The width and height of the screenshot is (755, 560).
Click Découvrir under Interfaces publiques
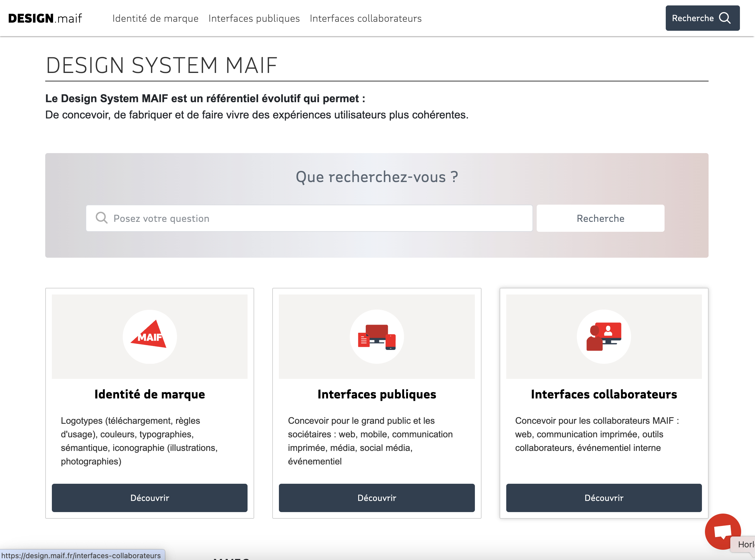coord(376,498)
